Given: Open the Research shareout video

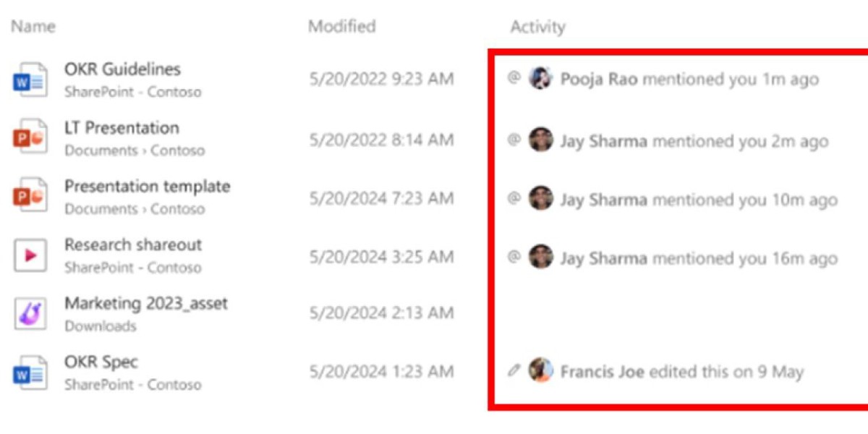Looking at the screenshot, I should [133, 245].
